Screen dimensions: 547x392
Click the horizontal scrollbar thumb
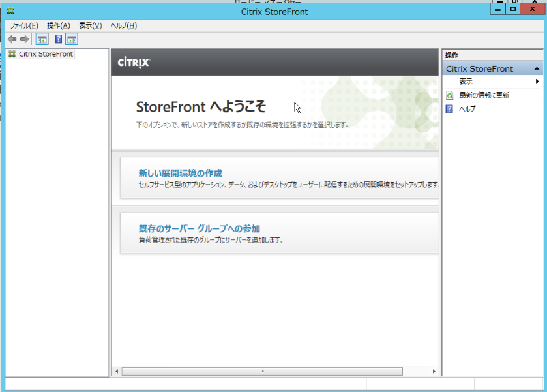(262, 371)
